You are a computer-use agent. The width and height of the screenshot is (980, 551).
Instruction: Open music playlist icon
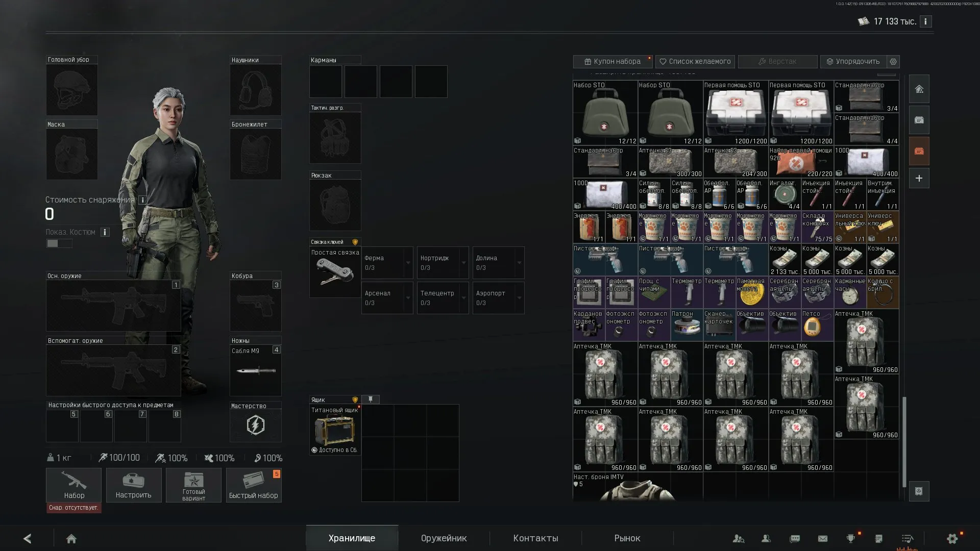pyautogui.click(x=907, y=538)
